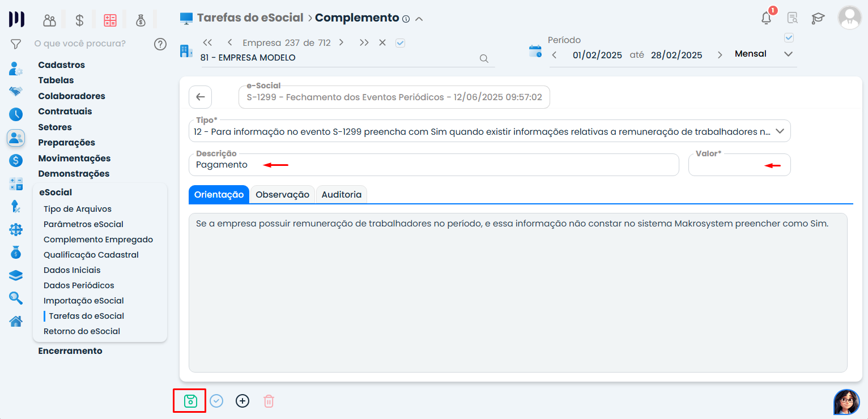Advance to the next period
This screenshot has width=868, height=419.
point(720,55)
